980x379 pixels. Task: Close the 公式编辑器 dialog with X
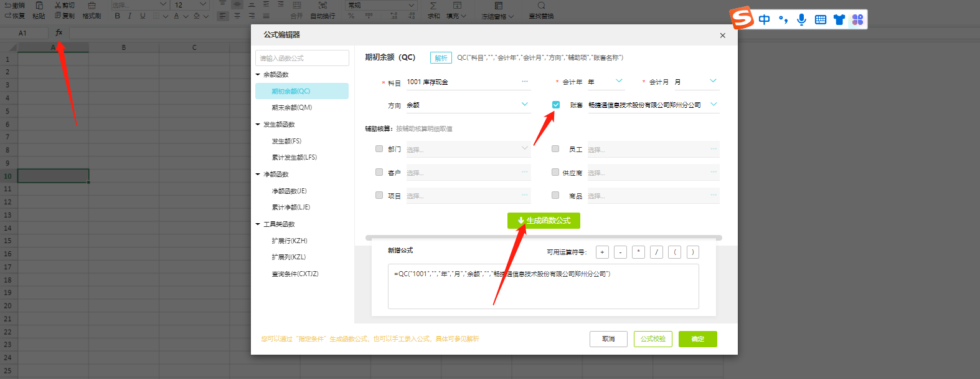tap(722, 36)
